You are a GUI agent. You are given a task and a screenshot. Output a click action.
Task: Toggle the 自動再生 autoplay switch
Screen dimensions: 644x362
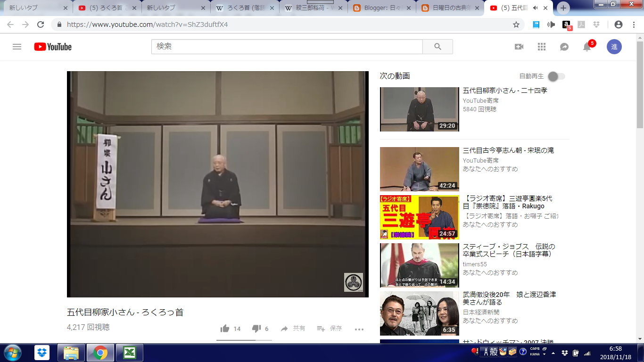[x=556, y=76]
